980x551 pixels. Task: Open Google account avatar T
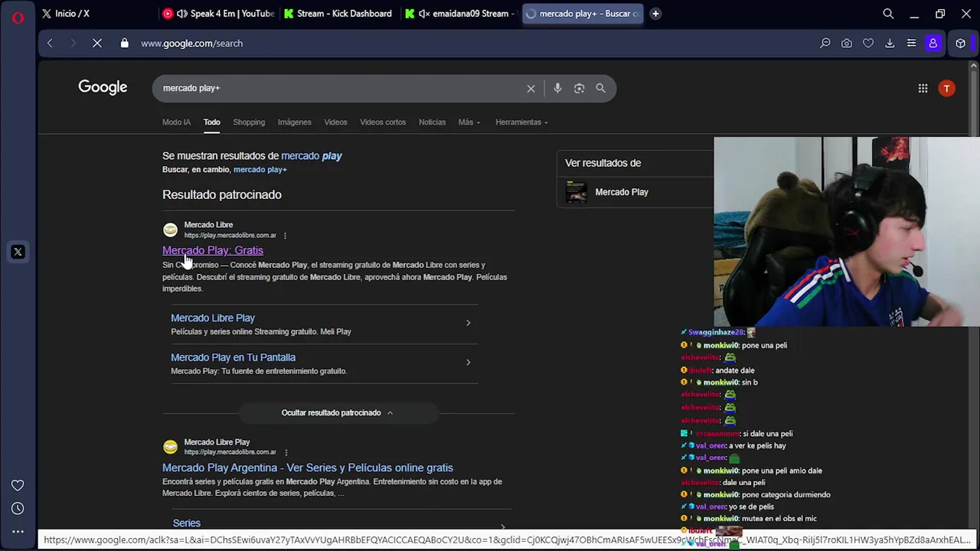click(x=947, y=89)
